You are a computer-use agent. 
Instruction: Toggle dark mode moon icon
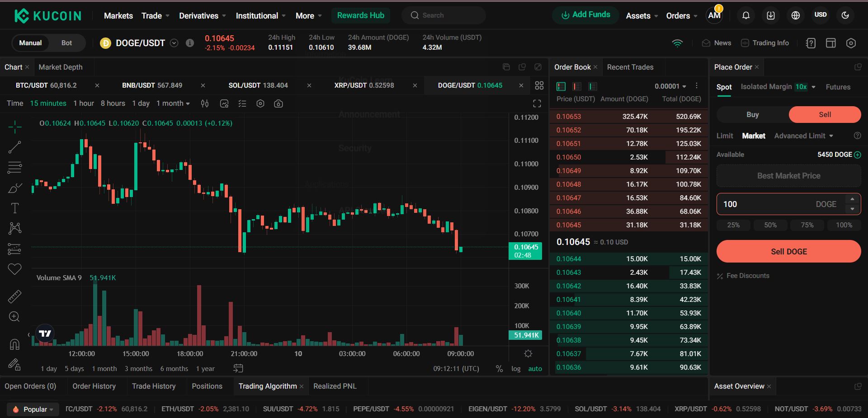point(845,15)
